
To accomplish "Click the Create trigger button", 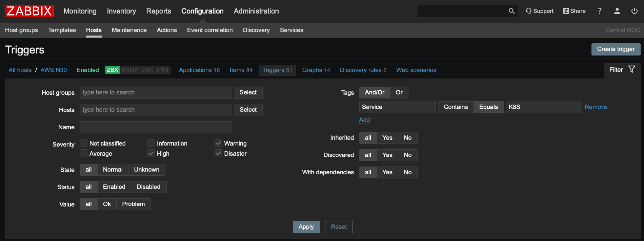I will [x=616, y=49].
